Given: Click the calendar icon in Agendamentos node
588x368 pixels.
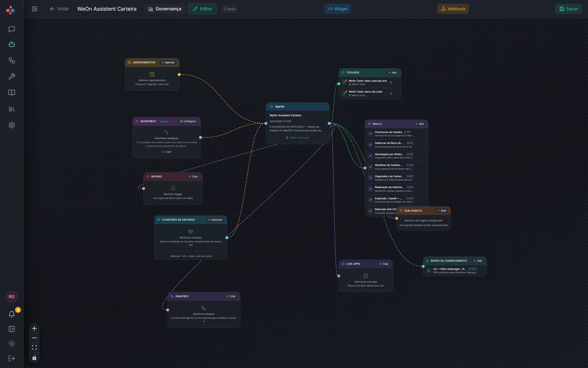Looking at the screenshot, I should click(152, 75).
